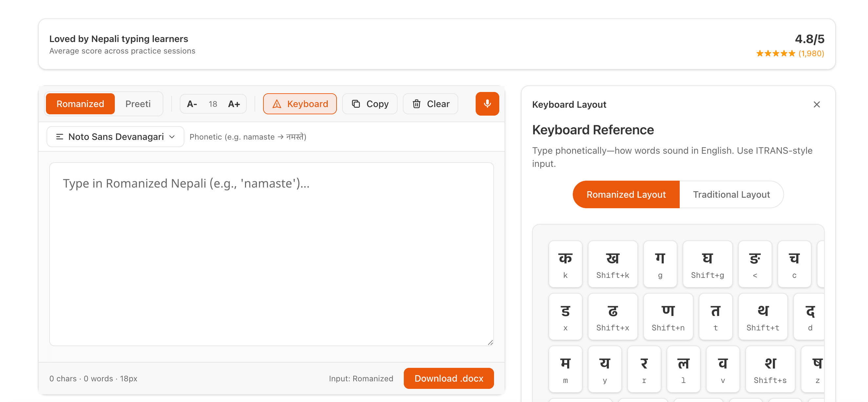The width and height of the screenshot is (868, 402).
Task: Switch to Romanized input mode
Action: pos(80,103)
